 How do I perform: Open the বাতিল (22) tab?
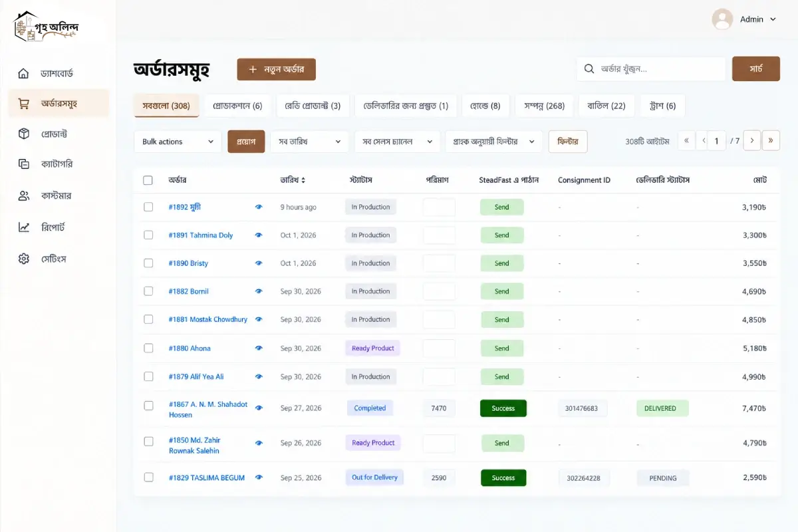606,106
